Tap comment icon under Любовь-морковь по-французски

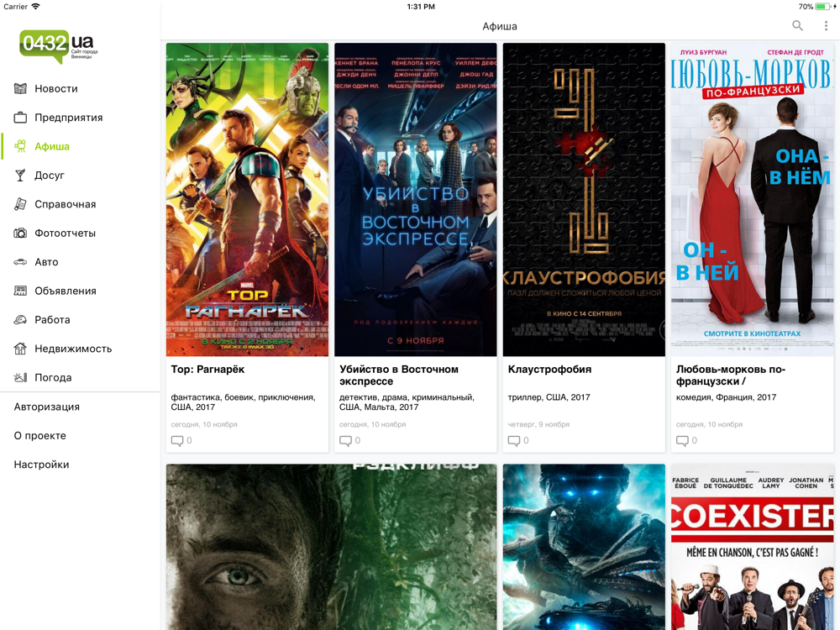click(x=682, y=441)
